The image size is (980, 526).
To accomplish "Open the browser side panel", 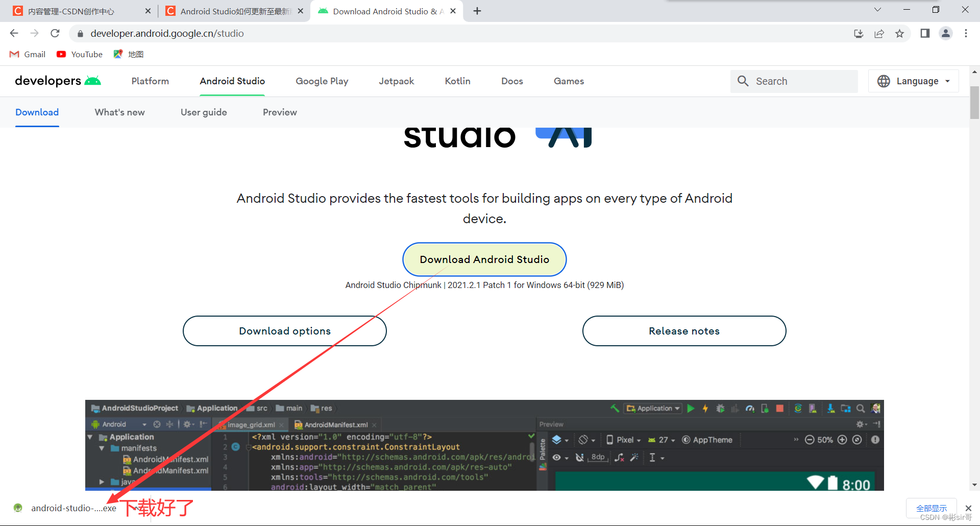I will click(925, 34).
